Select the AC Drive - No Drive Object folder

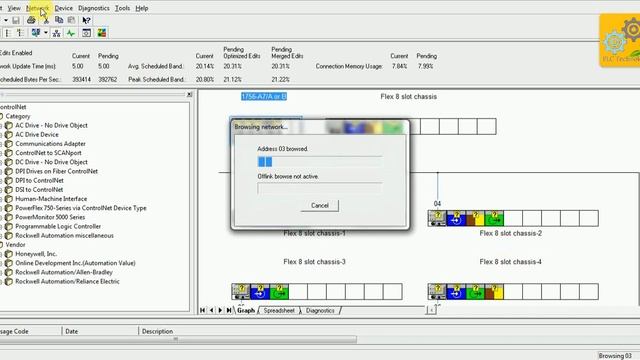51,125
